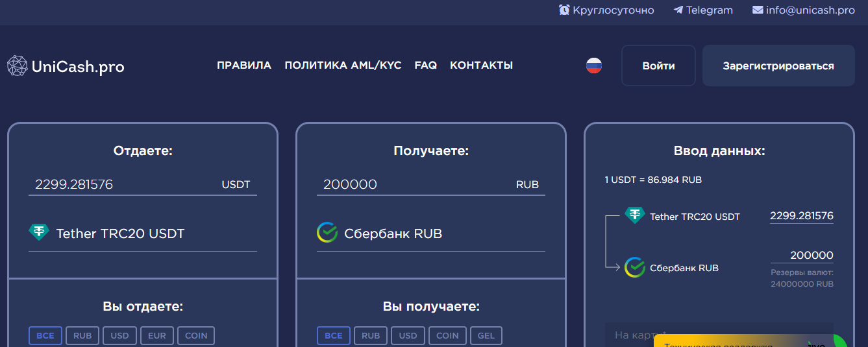The width and height of the screenshot is (868, 347).
Task: Open the Техническая поддержка chat widget
Action: pos(750,341)
